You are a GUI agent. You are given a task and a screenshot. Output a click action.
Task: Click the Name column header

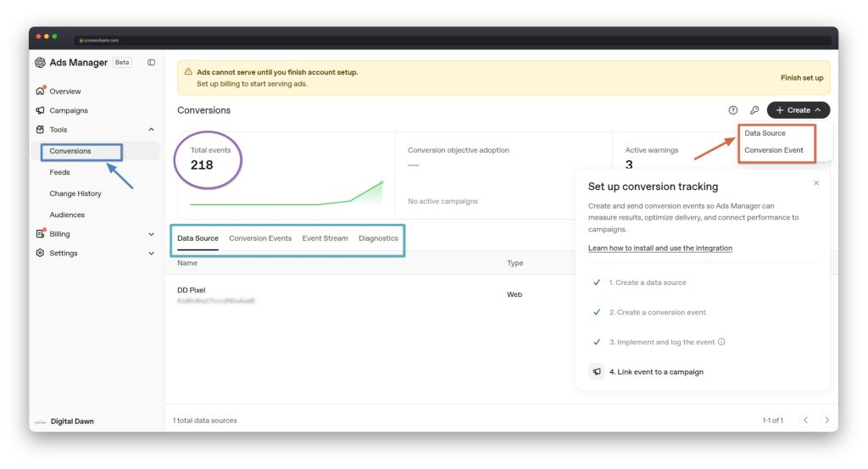(x=187, y=263)
